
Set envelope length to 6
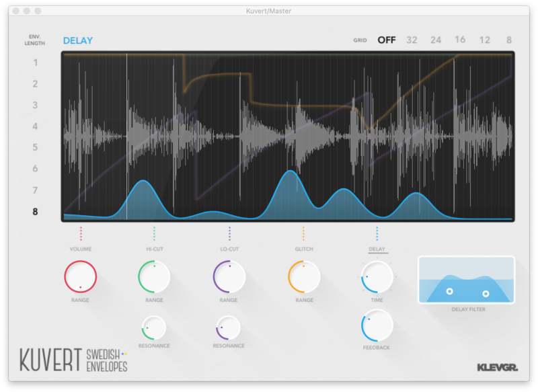tap(35, 169)
